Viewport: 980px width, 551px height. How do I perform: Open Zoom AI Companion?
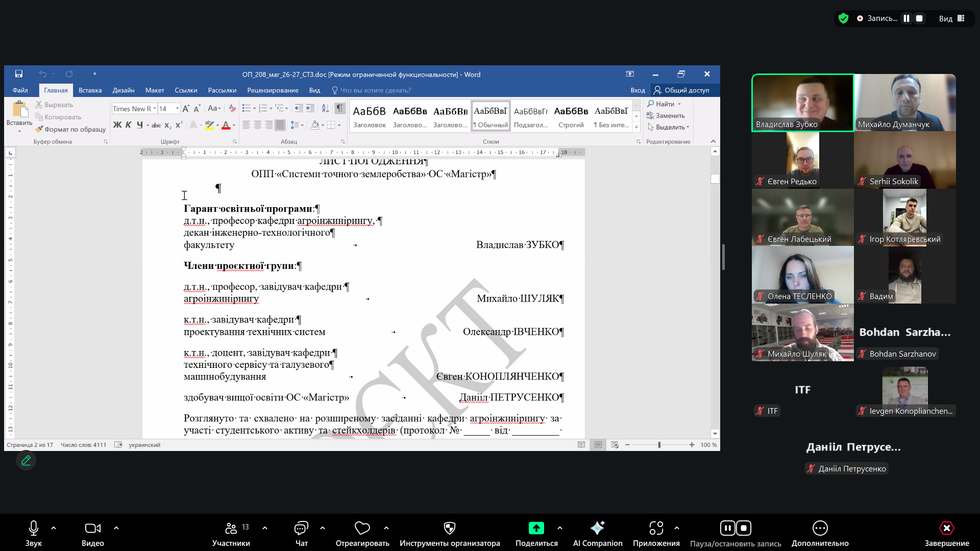click(x=597, y=528)
